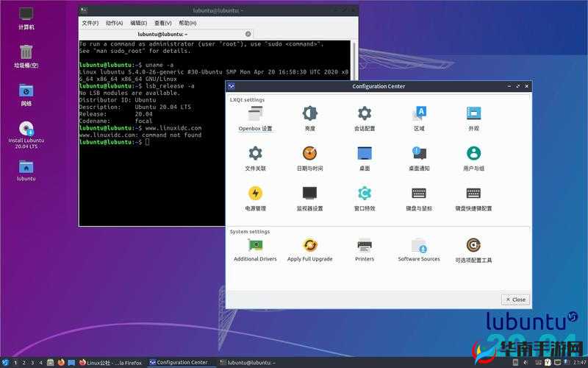Screen dimensions: 588x368
Task: Switch to virtual desktop 4
Action: 41,363
